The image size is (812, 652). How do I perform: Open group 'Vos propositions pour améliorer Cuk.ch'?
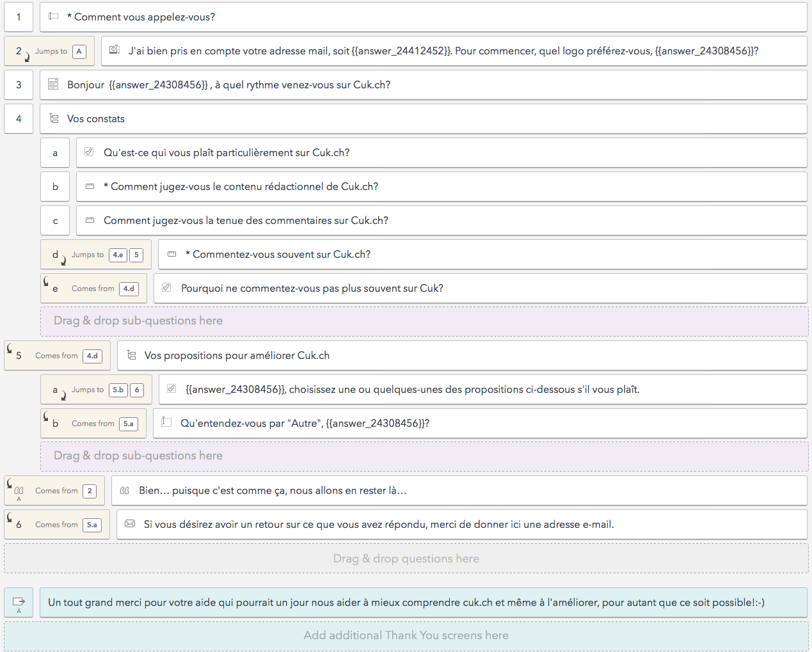pos(462,355)
